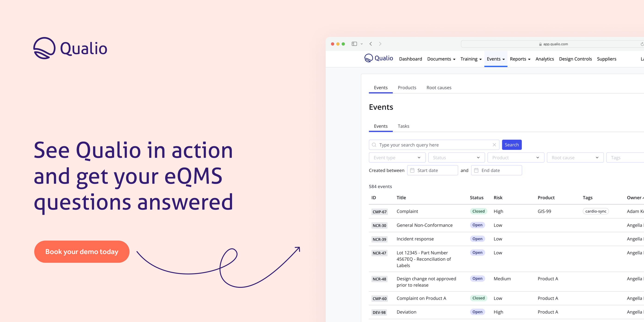The image size is (644, 322).
Task: Click the Start date calendar icon
Action: pos(412,170)
